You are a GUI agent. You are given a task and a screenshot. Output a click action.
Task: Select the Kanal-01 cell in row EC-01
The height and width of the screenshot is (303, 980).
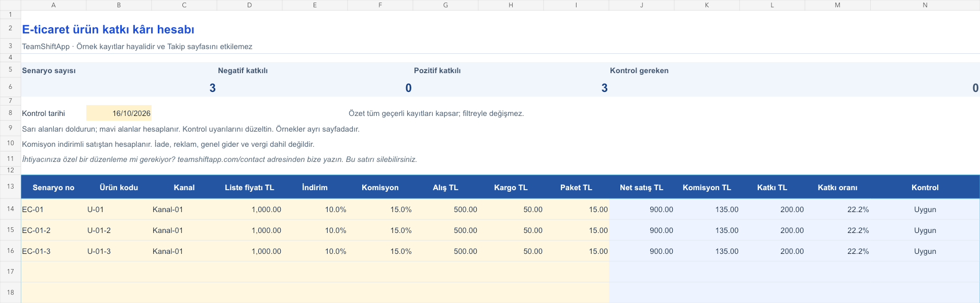(x=184, y=209)
